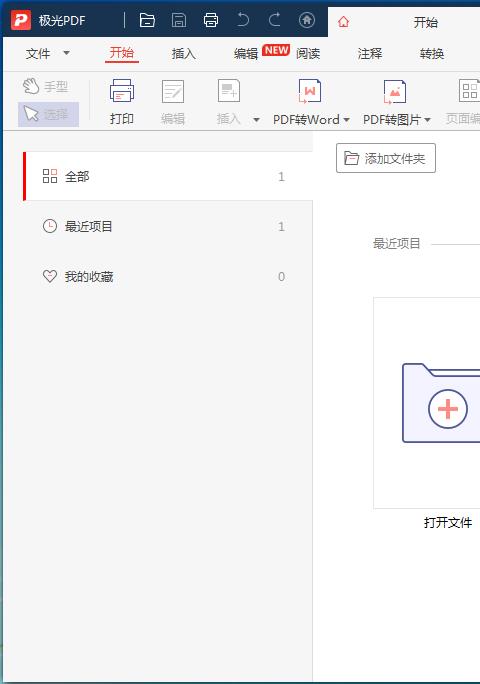Expand the PDF转图片 dropdown arrow

(x=427, y=120)
